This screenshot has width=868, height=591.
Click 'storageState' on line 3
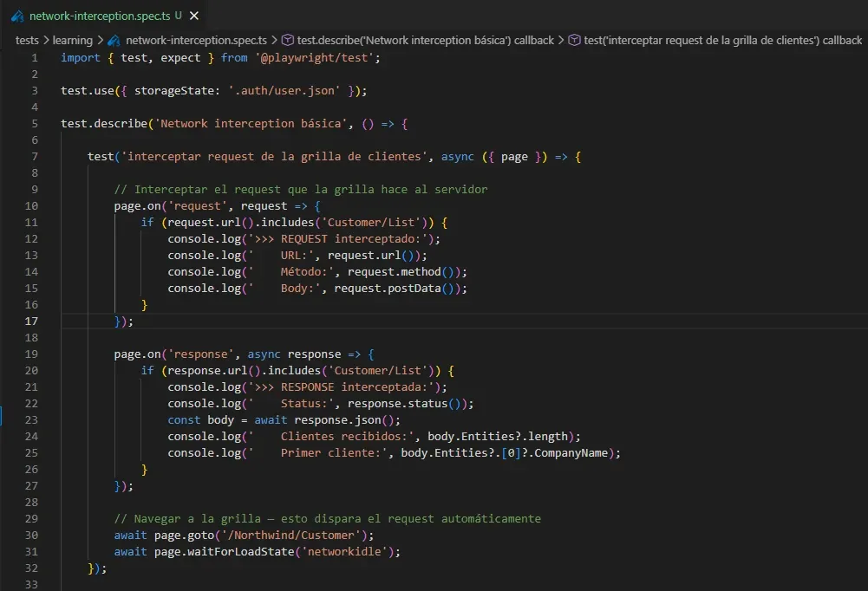click(173, 91)
